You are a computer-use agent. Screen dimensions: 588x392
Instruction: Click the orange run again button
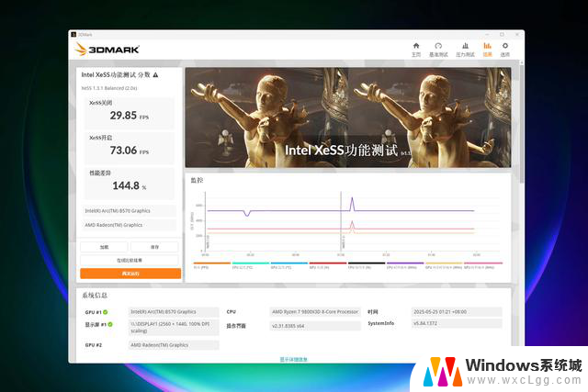[x=130, y=274]
